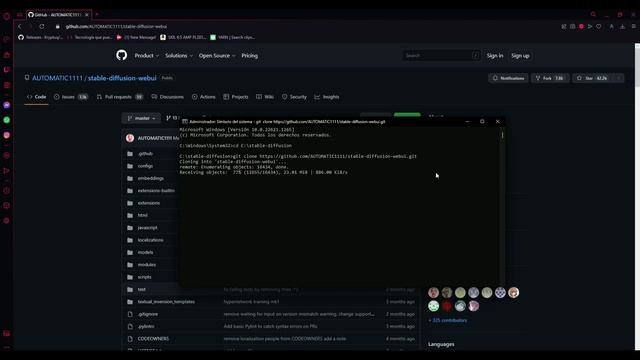The height and width of the screenshot is (360, 640).
Task: Close the GitHub browser tab
Action: [87, 15]
